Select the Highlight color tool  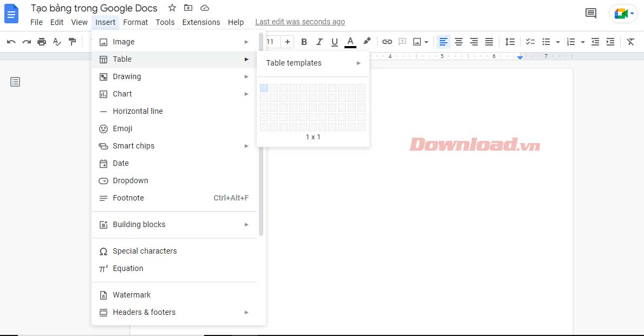pos(367,41)
